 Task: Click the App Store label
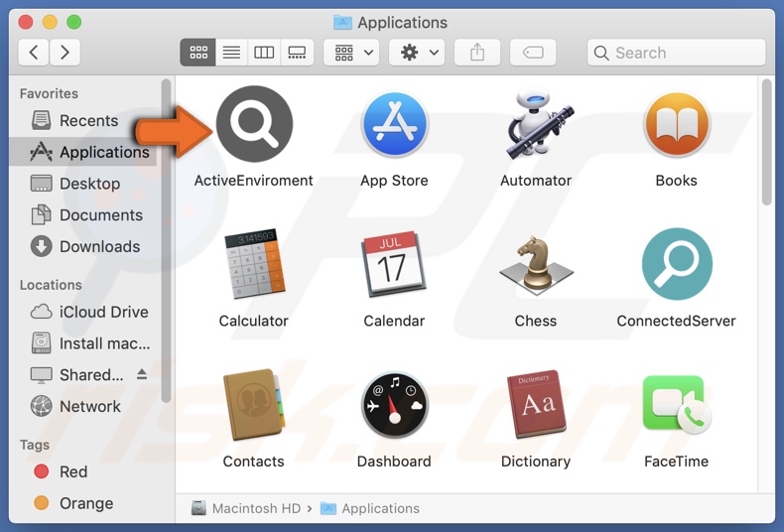(394, 181)
